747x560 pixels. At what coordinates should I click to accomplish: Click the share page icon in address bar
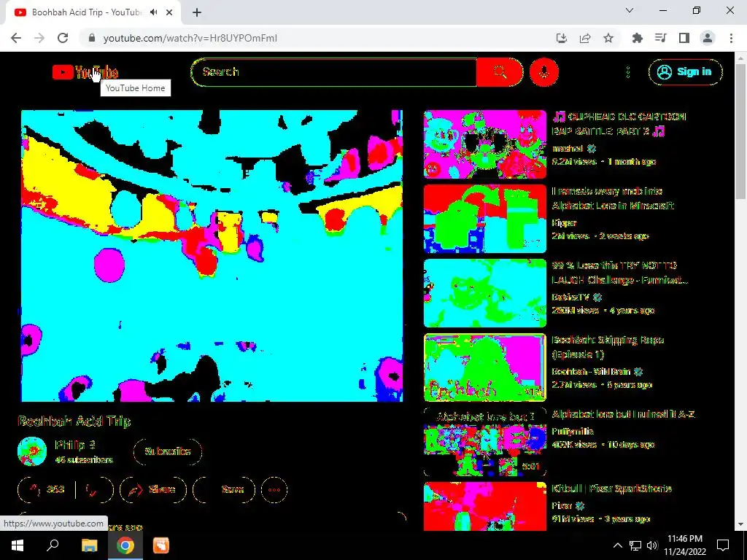tap(585, 38)
